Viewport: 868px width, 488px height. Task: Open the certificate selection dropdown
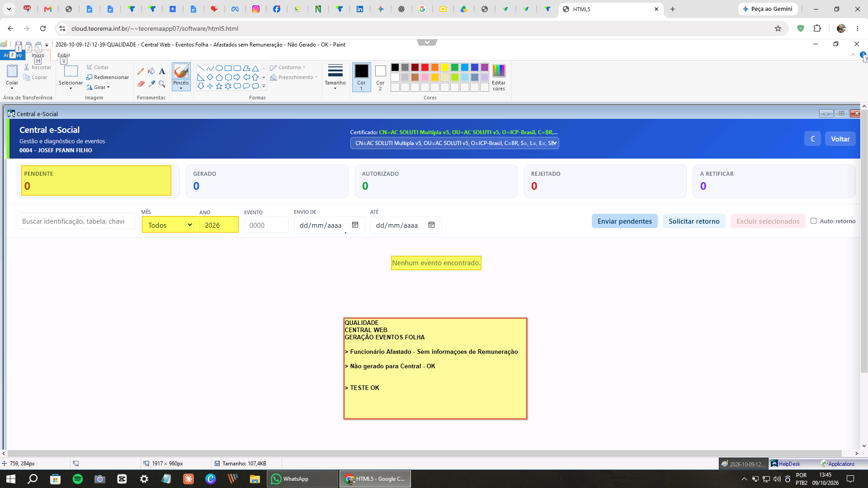454,143
